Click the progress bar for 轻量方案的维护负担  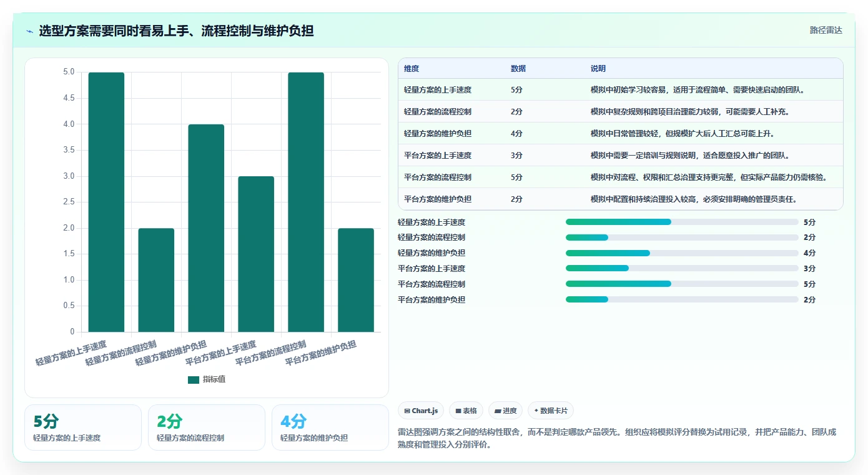(x=682, y=253)
